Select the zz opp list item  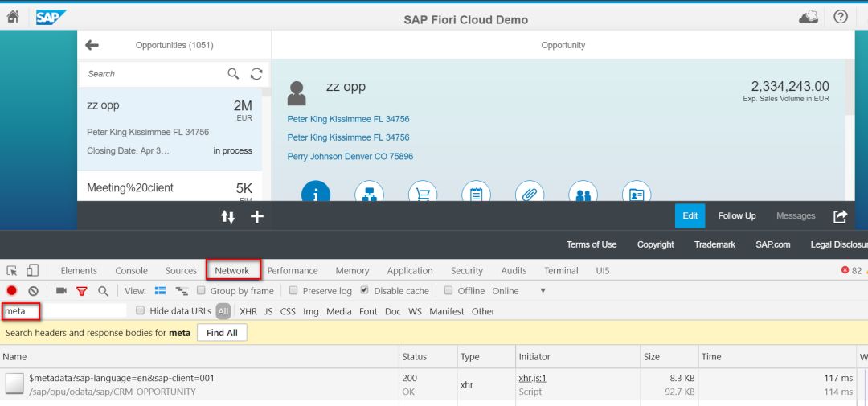(x=170, y=129)
